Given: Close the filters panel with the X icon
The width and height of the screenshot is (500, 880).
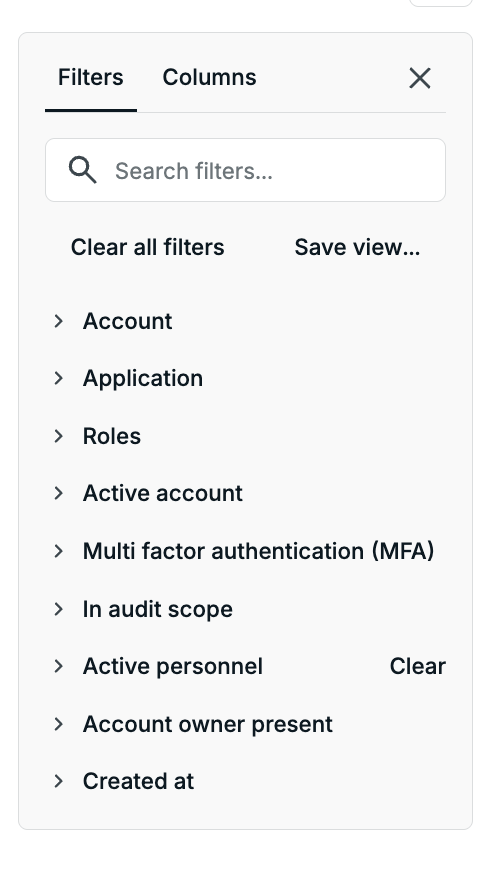Looking at the screenshot, I should (x=420, y=78).
